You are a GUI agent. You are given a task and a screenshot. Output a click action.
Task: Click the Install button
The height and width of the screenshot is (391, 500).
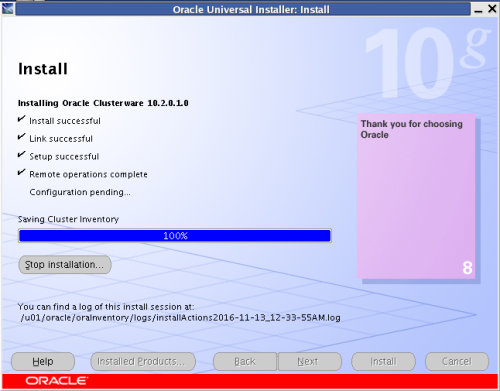tap(383, 361)
